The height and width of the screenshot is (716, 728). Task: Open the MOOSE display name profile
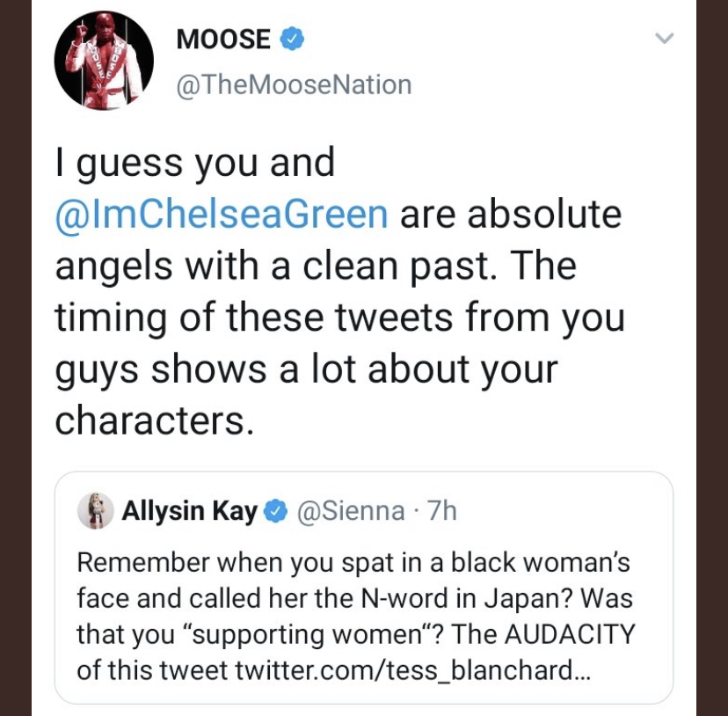[x=223, y=39]
